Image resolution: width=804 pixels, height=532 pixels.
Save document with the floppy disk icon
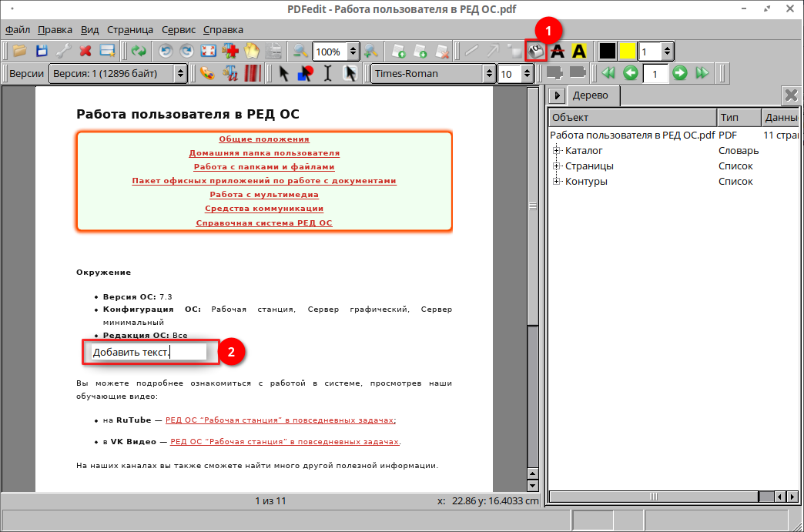[x=42, y=52]
